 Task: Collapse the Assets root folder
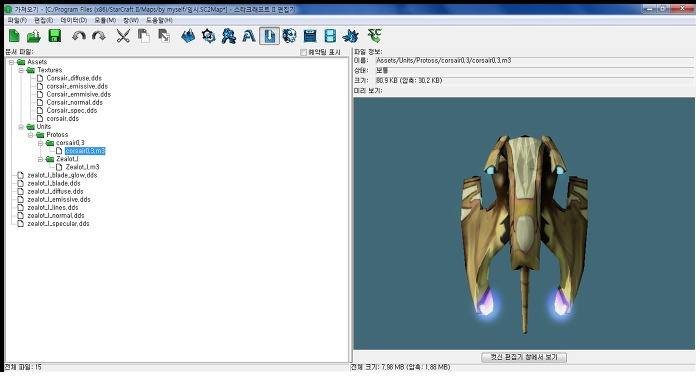click(12, 62)
